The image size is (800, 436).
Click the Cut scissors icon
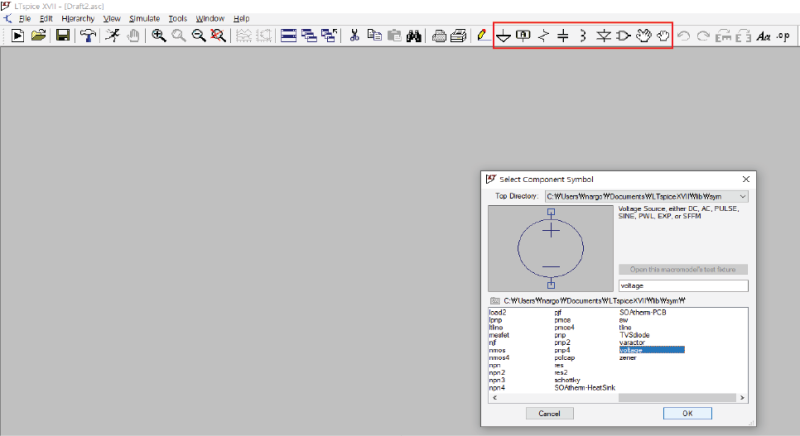pyautogui.click(x=354, y=36)
